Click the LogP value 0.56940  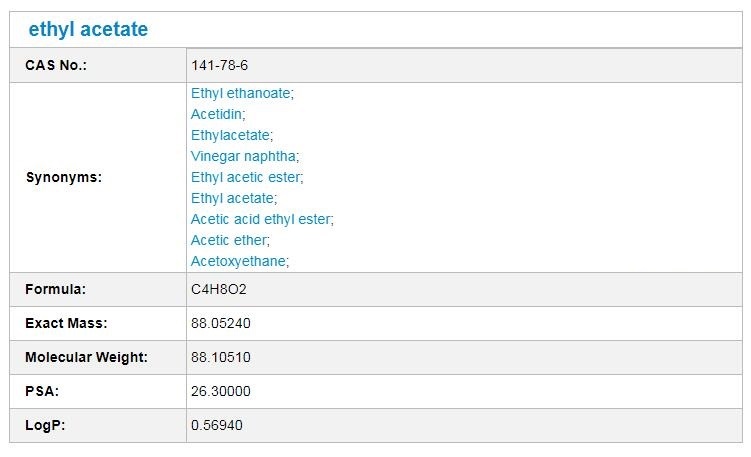pos(217,426)
